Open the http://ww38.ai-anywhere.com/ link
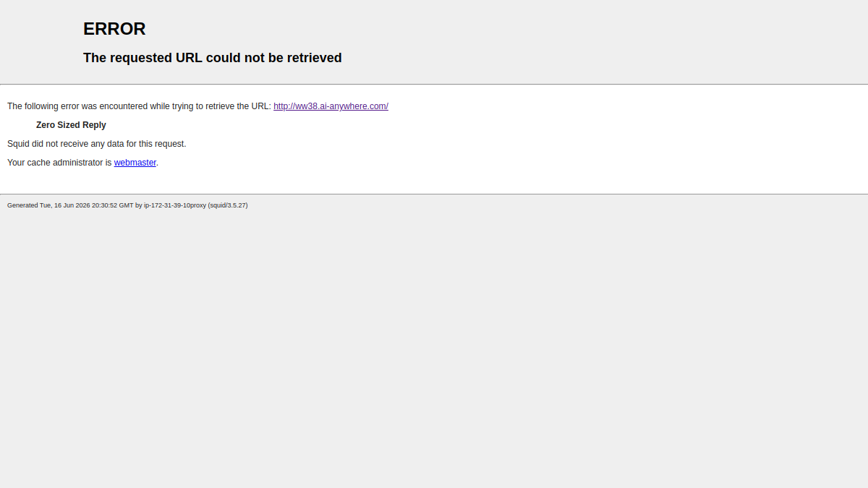Image resolution: width=868 pixels, height=488 pixels. 331,106
